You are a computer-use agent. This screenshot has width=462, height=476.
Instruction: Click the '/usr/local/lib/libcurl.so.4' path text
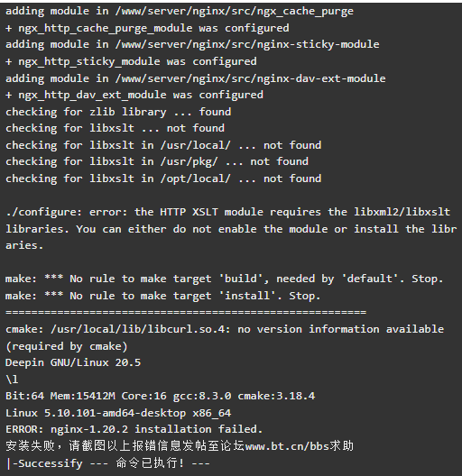click(x=137, y=329)
